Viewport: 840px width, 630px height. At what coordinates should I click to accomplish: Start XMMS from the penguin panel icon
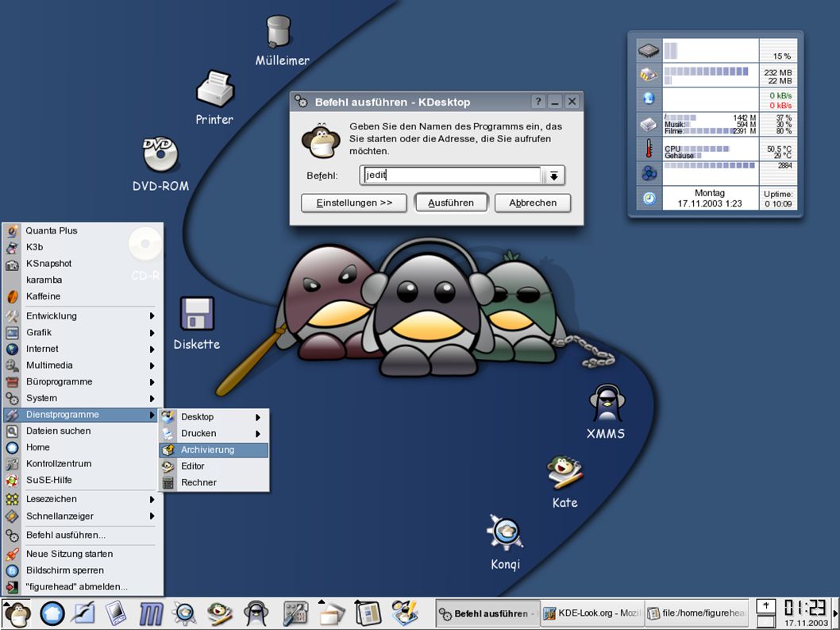(256, 614)
